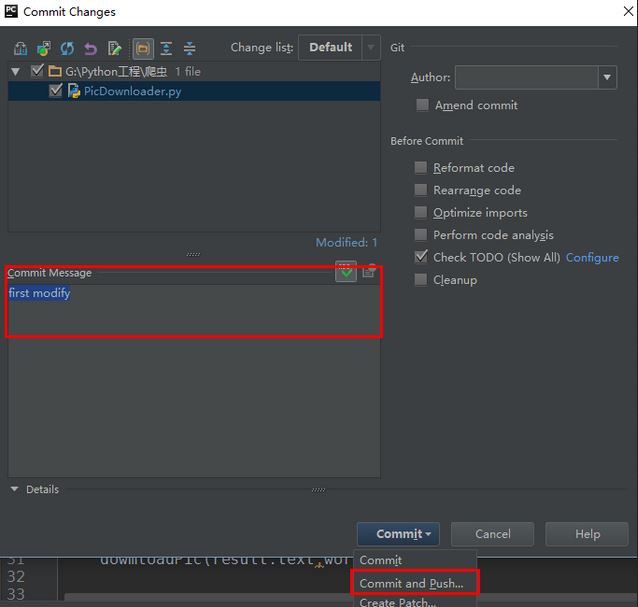The height and width of the screenshot is (607, 638).
Task: Click the Show Diff toolbar icon
Action: coord(20,48)
